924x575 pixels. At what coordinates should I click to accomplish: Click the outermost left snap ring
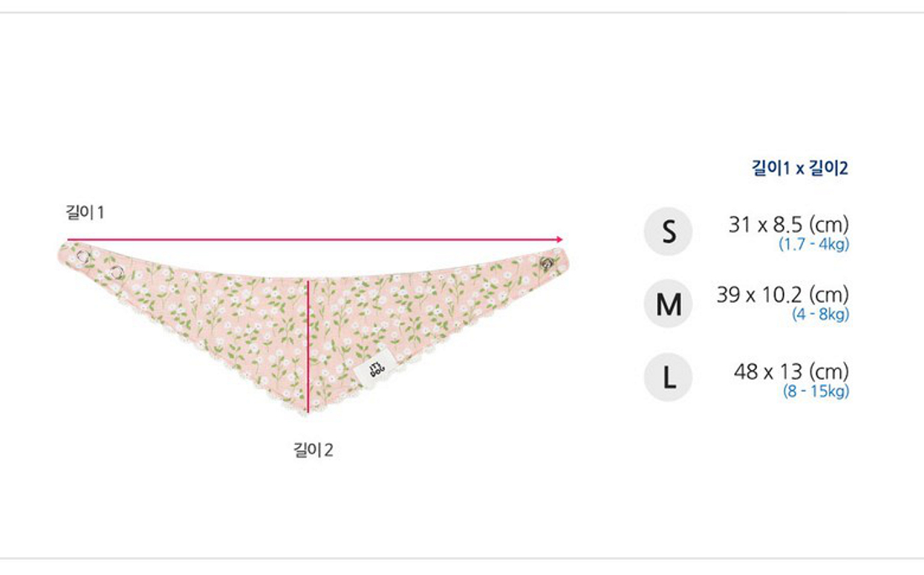coord(82,256)
